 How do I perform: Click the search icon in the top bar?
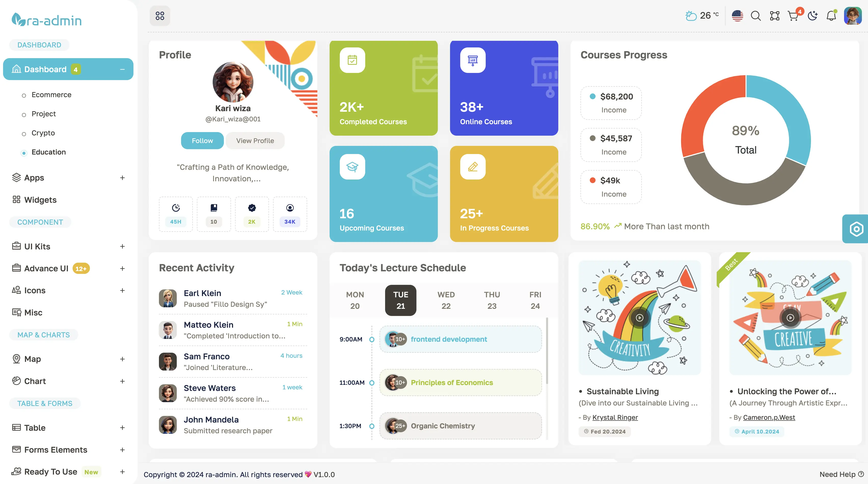tap(755, 15)
